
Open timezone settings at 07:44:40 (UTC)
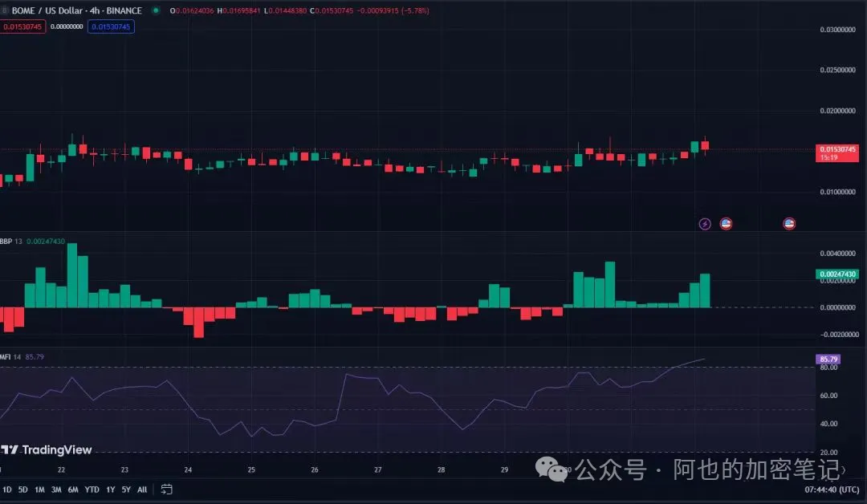(833, 489)
